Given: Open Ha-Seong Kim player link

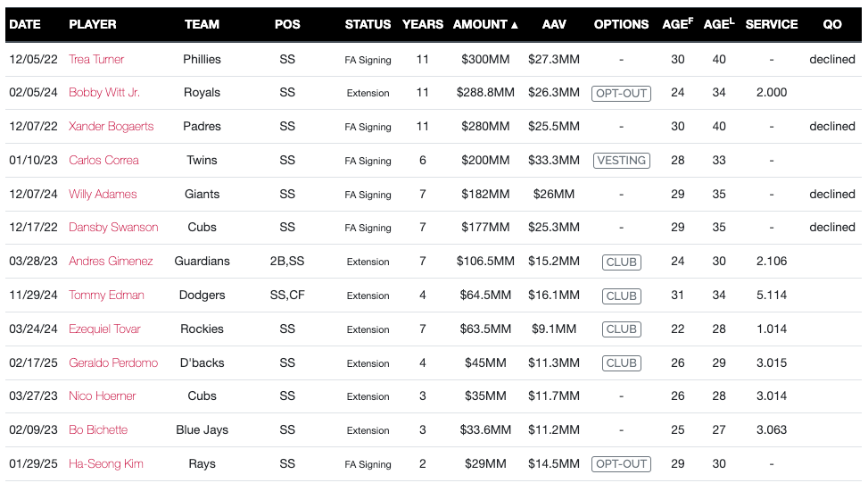Looking at the screenshot, I should click(x=106, y=463).
